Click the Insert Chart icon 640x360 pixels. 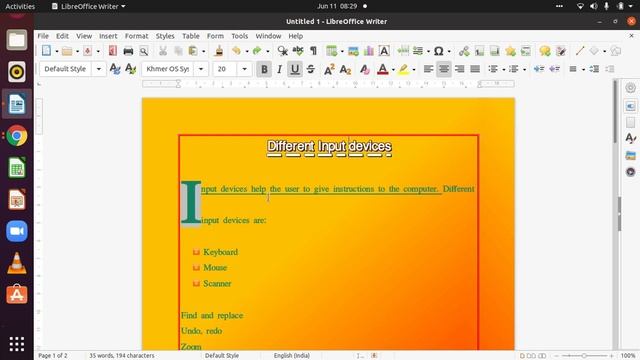(369, 51)
